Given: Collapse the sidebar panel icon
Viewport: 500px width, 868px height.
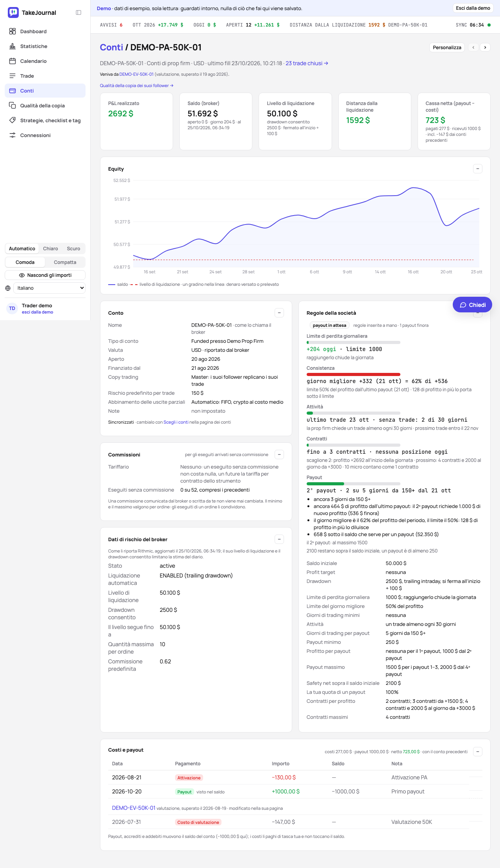Looking at the screenshot, I should [x=79, y=12].
